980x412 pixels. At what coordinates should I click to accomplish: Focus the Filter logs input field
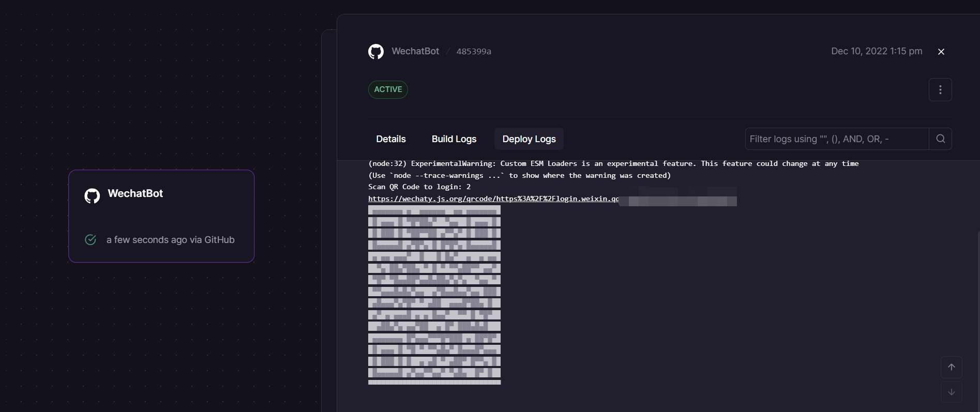837,139
